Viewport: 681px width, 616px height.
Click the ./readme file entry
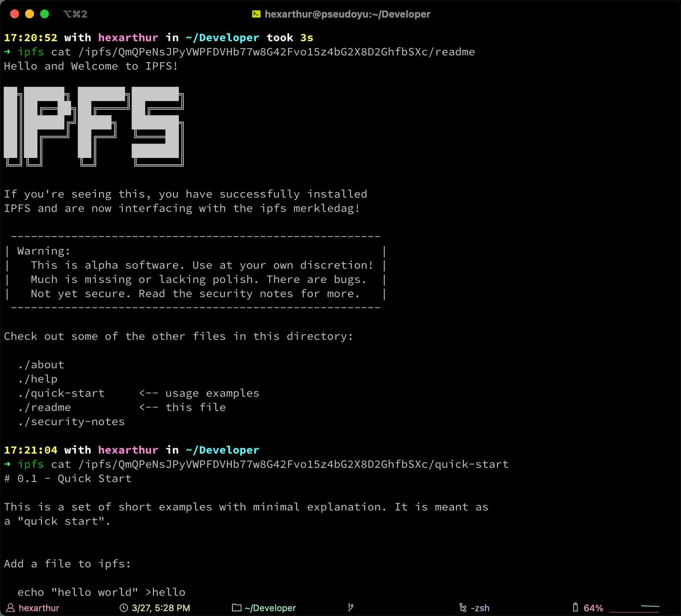(x=44, y=407)
